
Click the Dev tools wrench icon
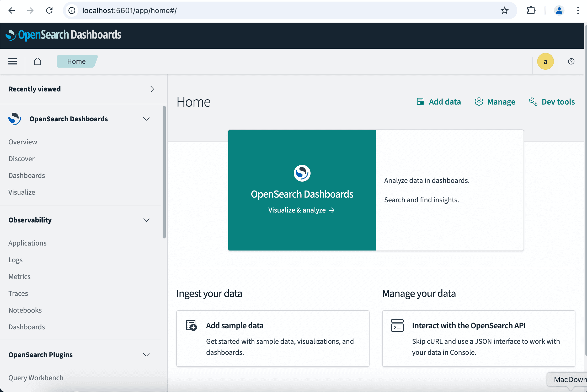pos(533,102)
